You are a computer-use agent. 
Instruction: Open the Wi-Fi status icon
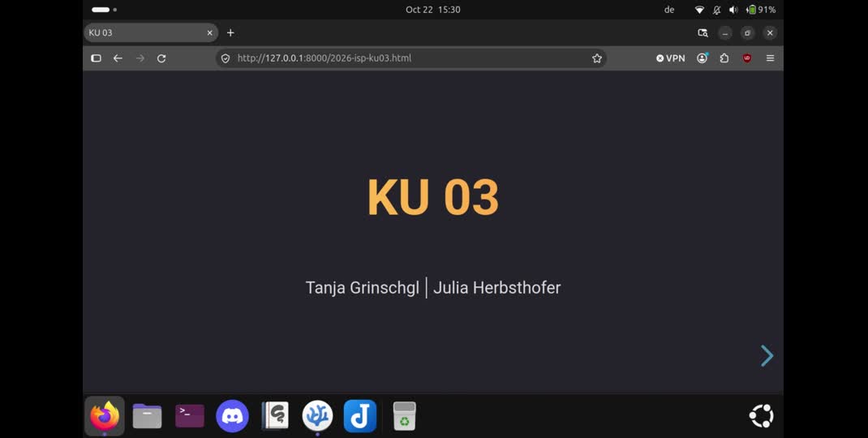click(x=700, y=10)
